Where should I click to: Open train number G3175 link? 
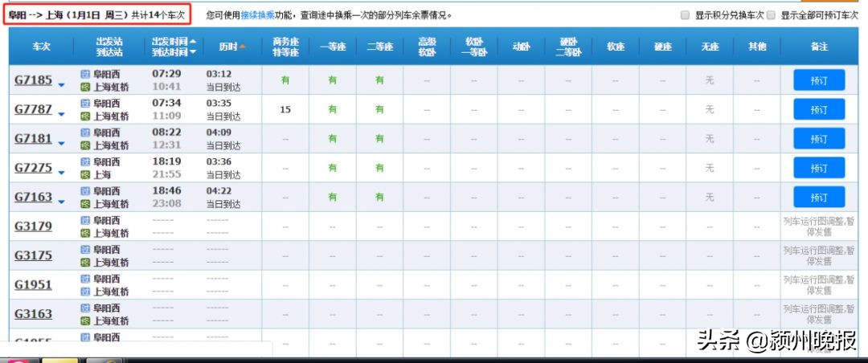point(33,255)
